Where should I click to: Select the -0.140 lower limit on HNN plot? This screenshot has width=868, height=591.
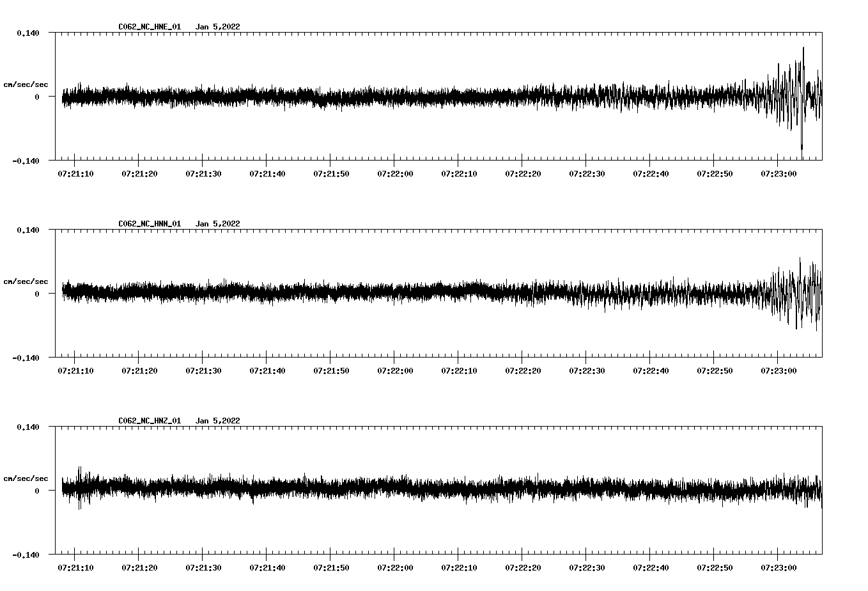pyautogui.click(x=26, y=358)
